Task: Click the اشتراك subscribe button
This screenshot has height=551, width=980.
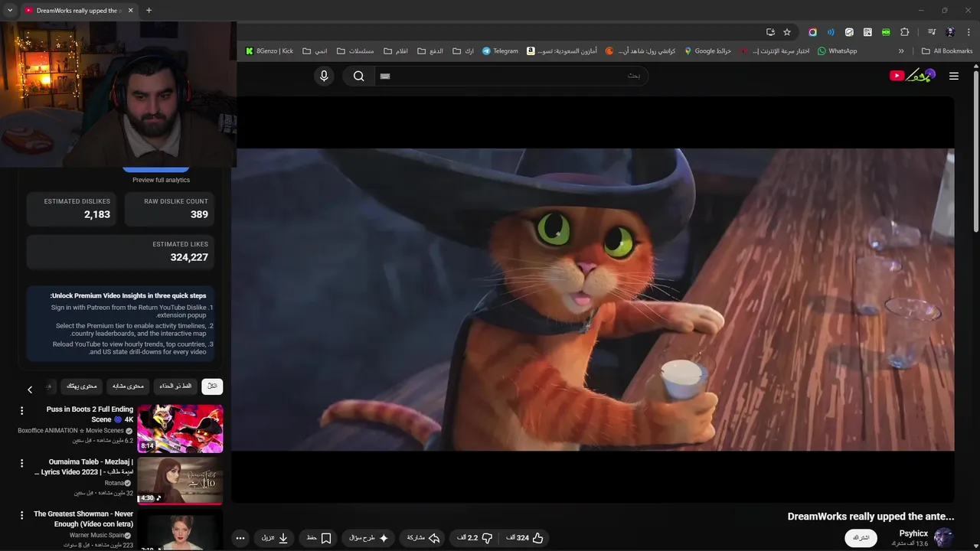Action: 861,538
